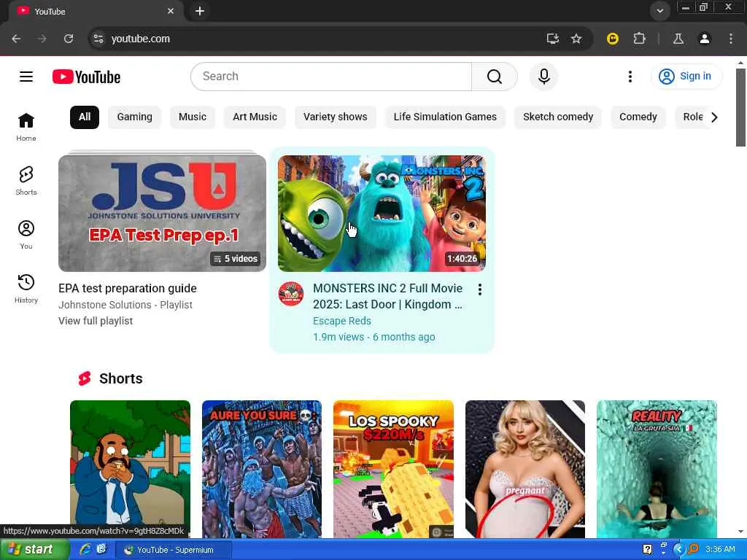Open History in sidebar
This screenshot has height=560, width=747.
[x=26, y=289]
